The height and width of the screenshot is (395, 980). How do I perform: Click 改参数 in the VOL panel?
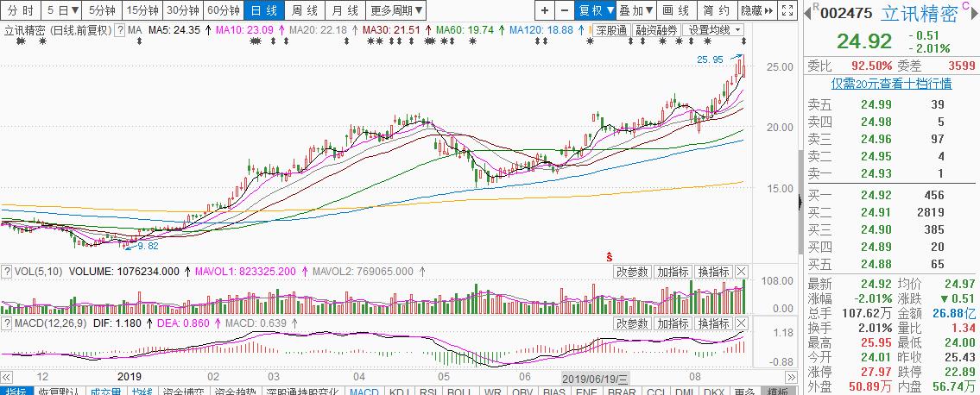[x=633, y=272]
